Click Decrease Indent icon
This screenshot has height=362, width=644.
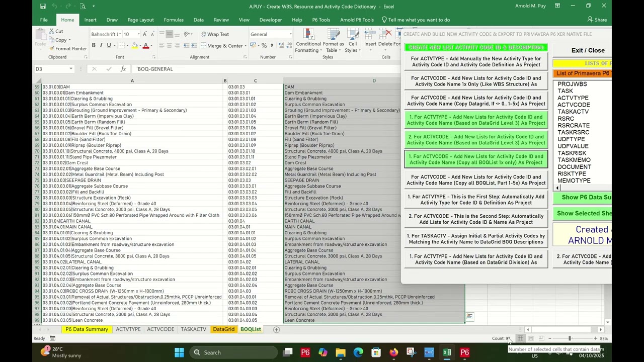click(187, 46)
